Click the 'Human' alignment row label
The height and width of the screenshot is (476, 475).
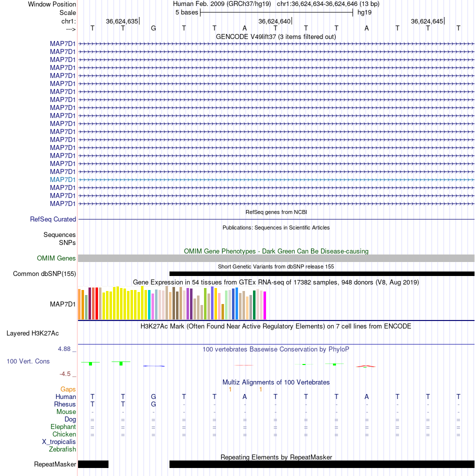tap(65, 397)
